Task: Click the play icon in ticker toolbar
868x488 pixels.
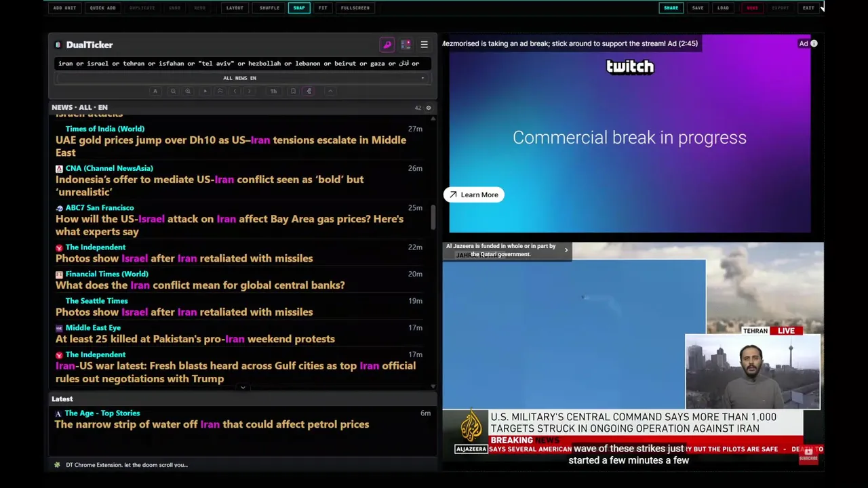Action: point(205,91)
